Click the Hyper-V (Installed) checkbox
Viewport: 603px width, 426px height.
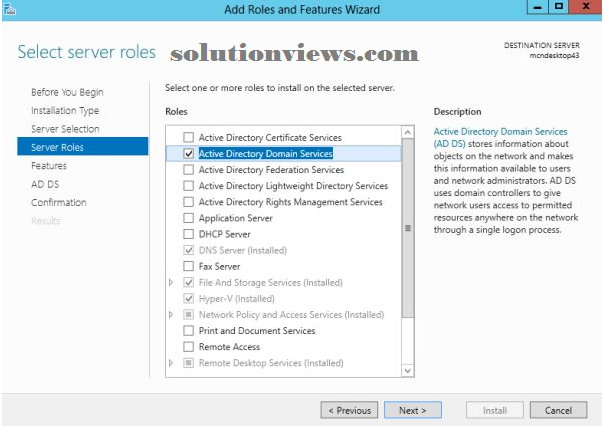[188, 298]
